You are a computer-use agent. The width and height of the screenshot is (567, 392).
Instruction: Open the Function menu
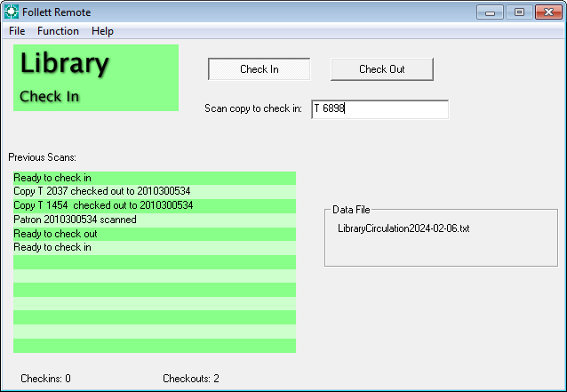pyautogui.click(x=58, y=31)
